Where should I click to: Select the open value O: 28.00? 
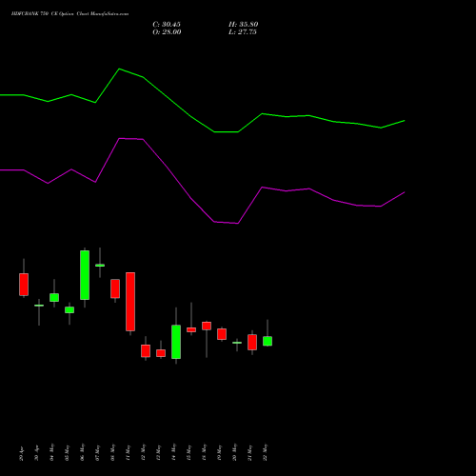[x=167, y=32]
